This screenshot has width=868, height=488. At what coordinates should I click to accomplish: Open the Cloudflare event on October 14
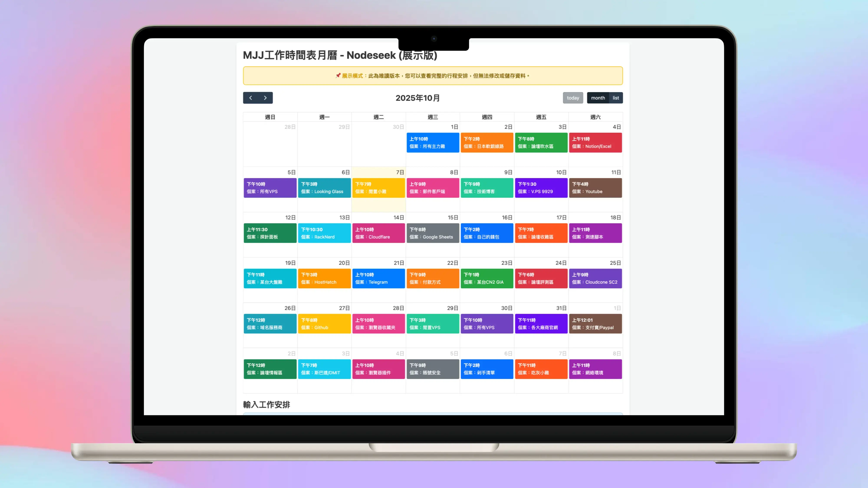tap(378, 233)
